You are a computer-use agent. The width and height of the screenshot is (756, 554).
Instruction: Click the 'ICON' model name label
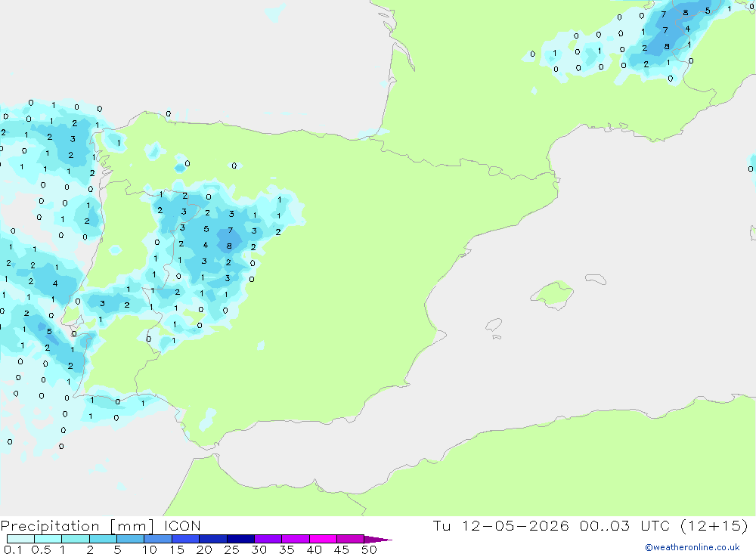(x=182, y=526)
